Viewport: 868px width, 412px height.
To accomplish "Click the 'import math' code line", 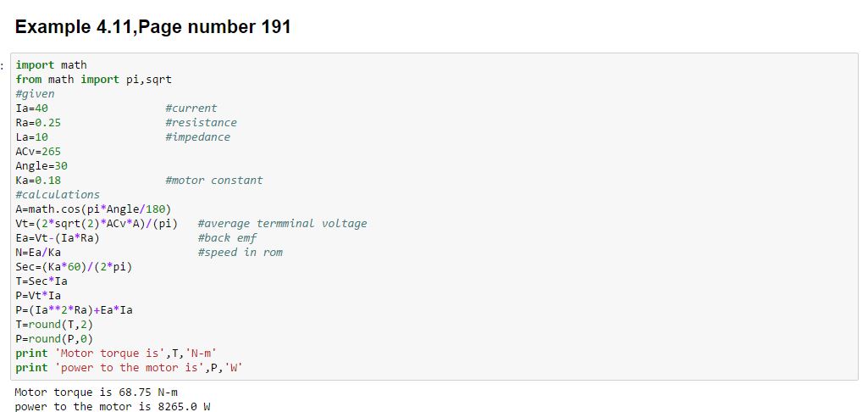I will (x=51, y=65).
